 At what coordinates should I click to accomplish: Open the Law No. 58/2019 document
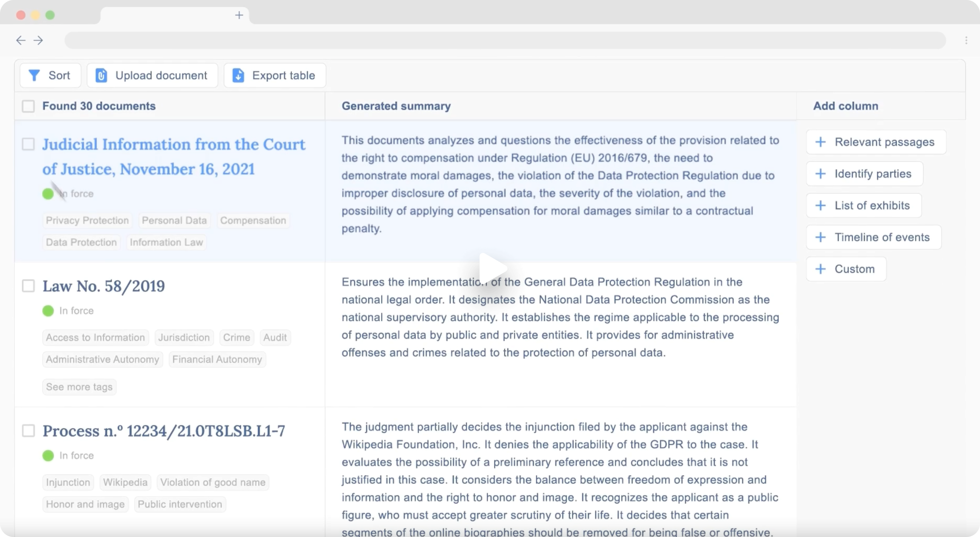(x=103, y=286)
